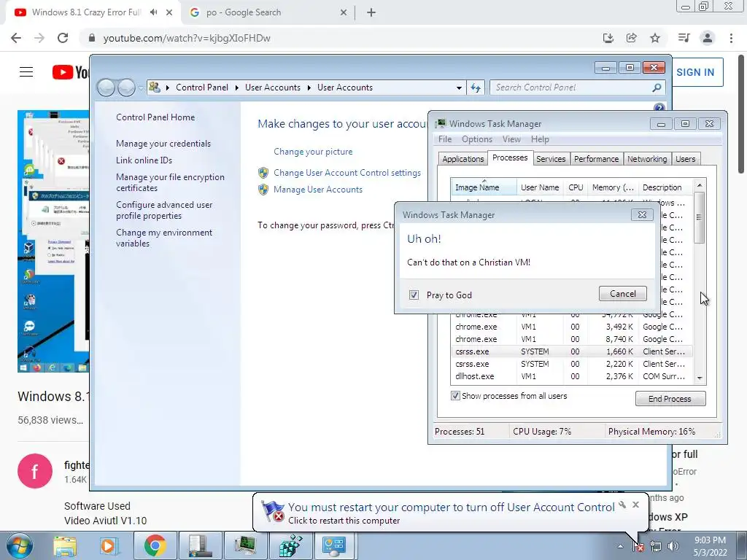Switch to Chrome on the taskbar
The width and height of the screenshot is (747, 560).
click(x=155, y=545)
